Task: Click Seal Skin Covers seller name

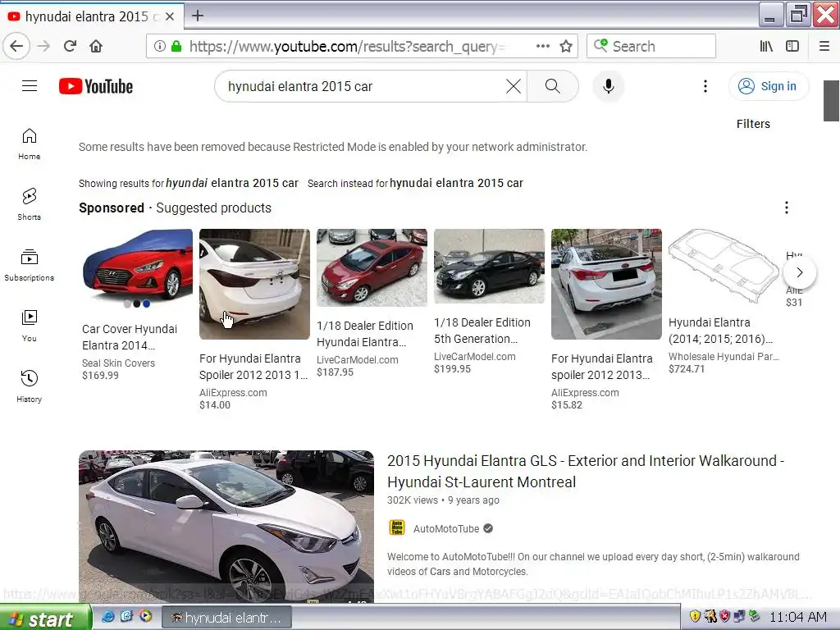Action: tap(118, 363)
